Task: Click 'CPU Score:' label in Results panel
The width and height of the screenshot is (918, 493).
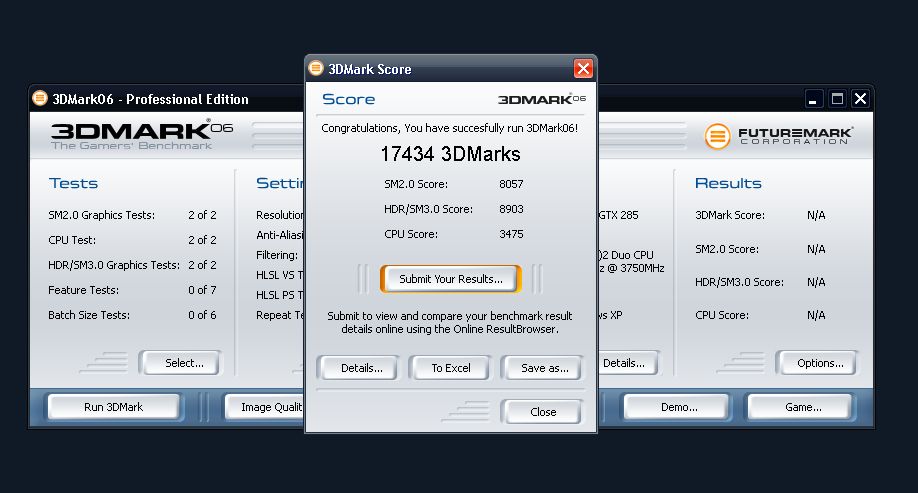Action: point(721,315)
